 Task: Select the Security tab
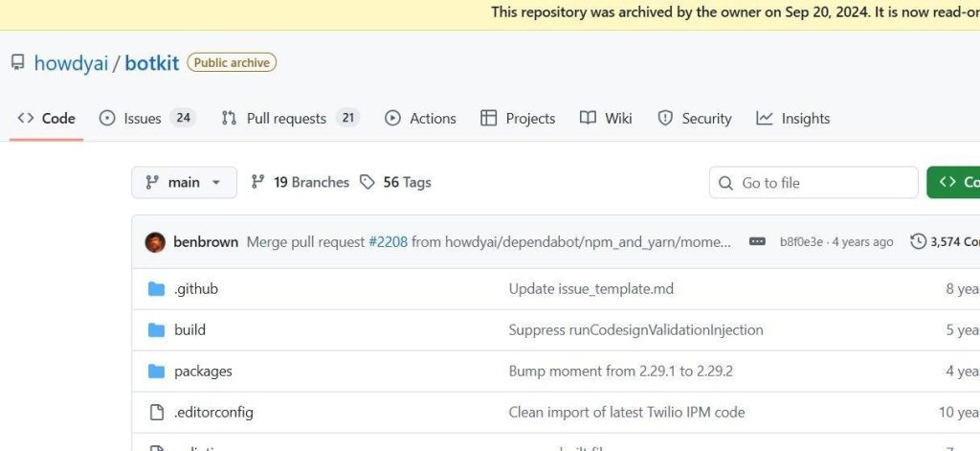(695, 119)
